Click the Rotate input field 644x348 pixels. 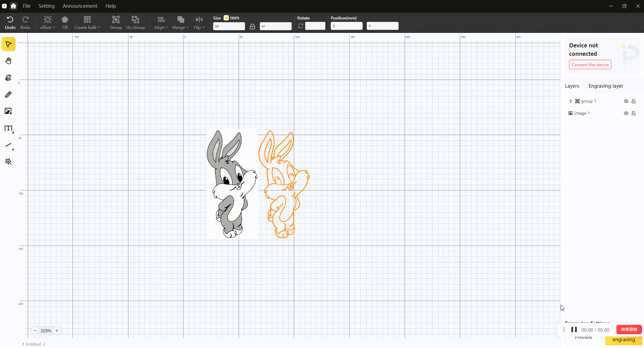pos(315,26)
